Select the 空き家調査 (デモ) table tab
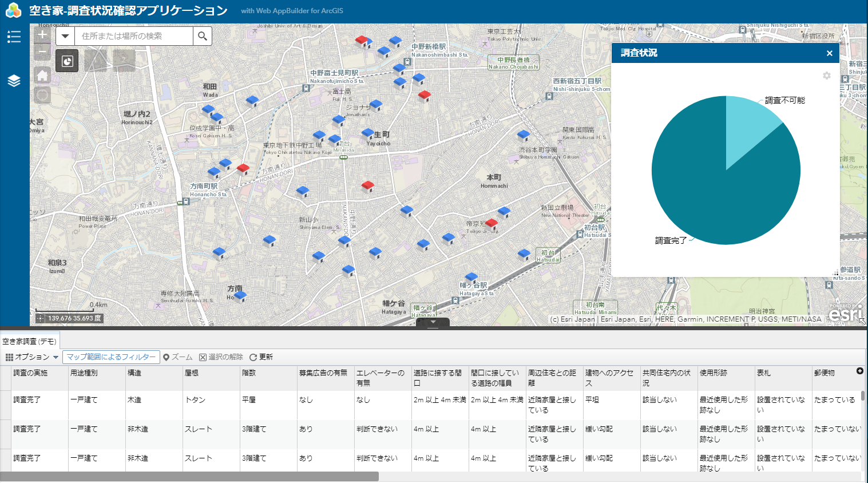Screen dimensions: 868x483 point(29,342)
